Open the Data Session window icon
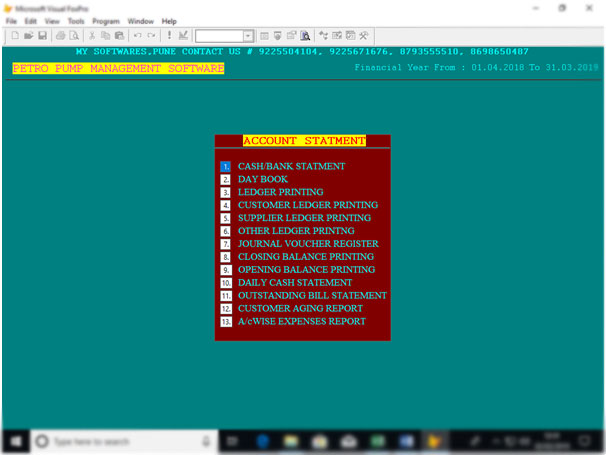 (278, 36)
